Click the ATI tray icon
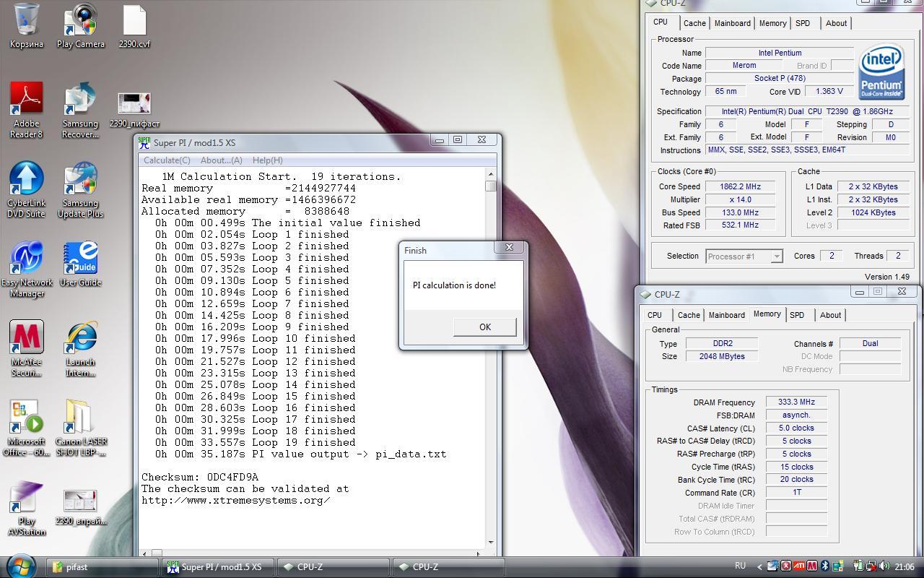Viewport: 924px width, 578px height. point(798,566)
